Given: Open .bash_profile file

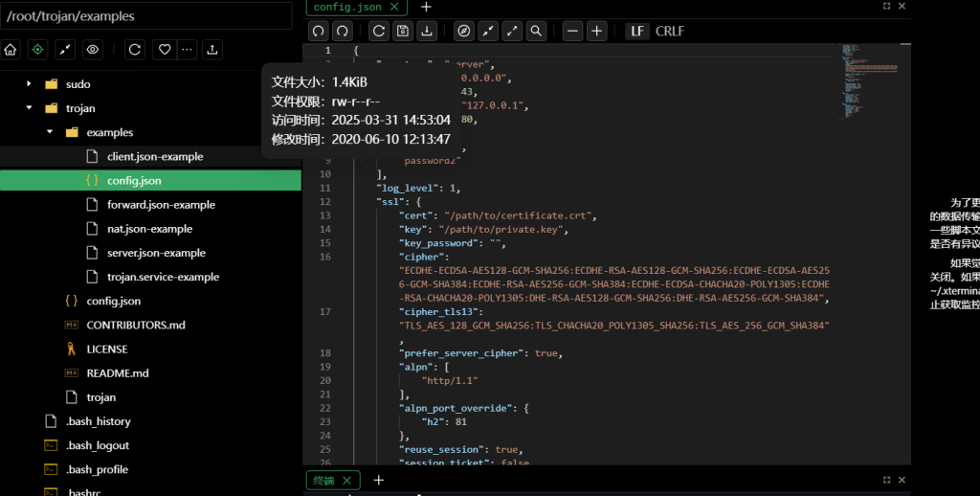Looking at the screenshot, I should [x=150, y=469].
